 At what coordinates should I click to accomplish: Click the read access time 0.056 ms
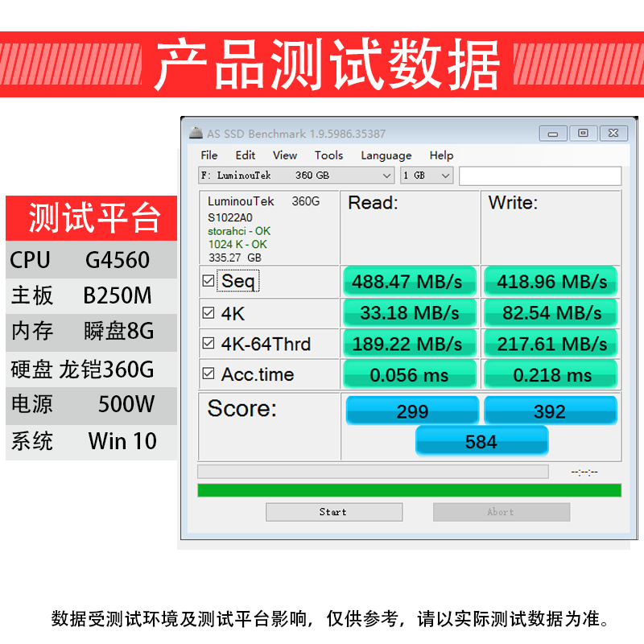click(x=410, y=374)
